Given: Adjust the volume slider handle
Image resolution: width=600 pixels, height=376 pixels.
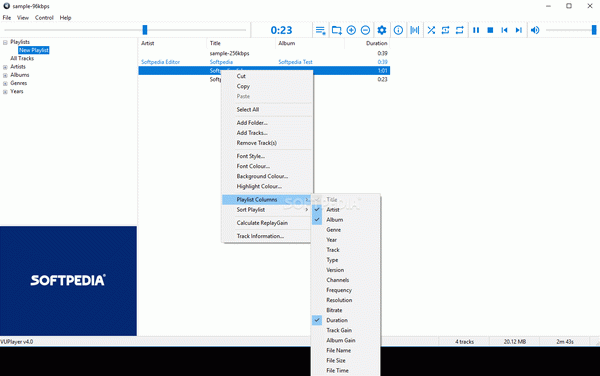Looking at the screenshot, I should coord(594,30).
